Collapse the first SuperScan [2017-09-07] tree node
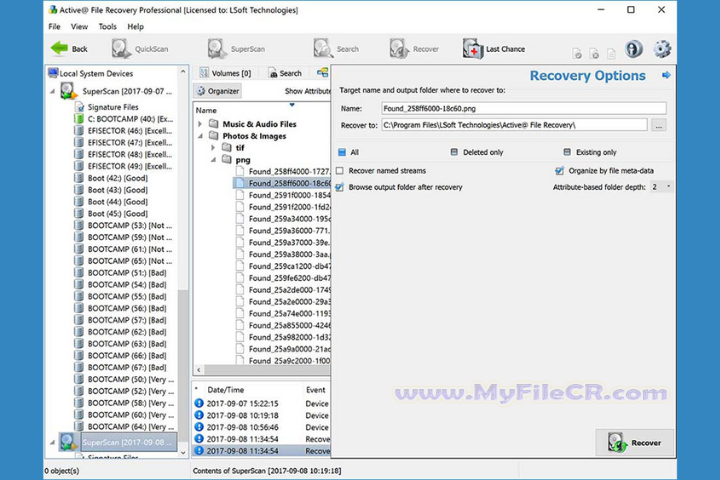The width and height of the screenshot is (720, 480). tap(53, 91)
